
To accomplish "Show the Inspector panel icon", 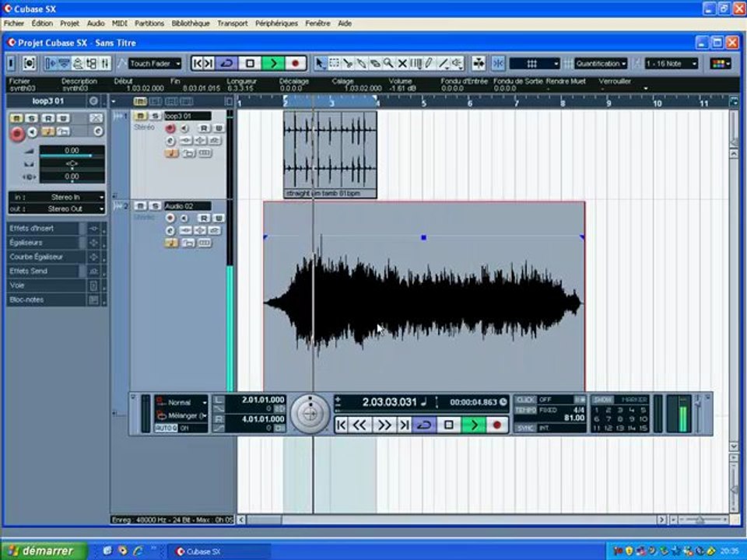I will pos(51,63).
